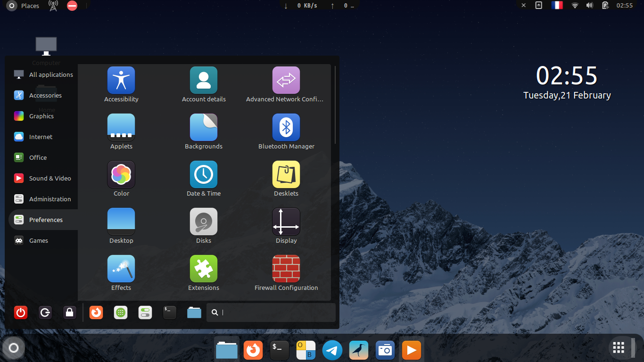Launch Firewall Configuration
644x362 pixels.
click(x=286, y=273)
